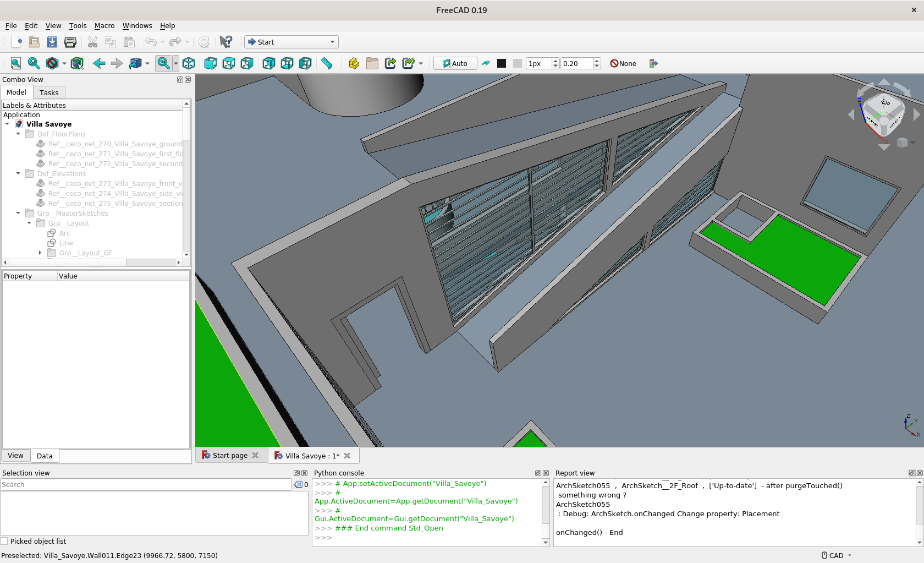
Task: Set the isometric view cube icon
Action: [189, 63]
